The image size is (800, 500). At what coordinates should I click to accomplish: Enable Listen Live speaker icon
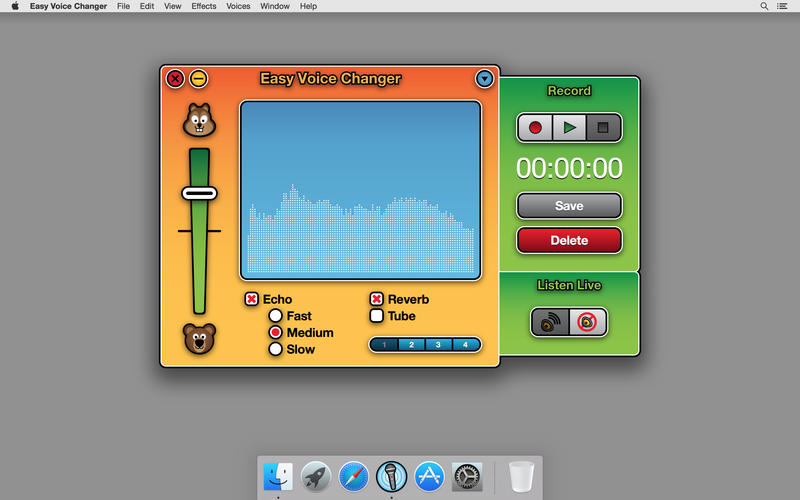click(550, 322)
